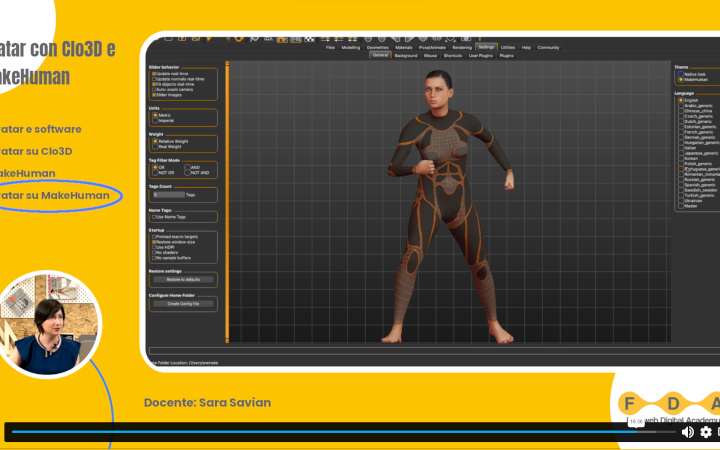Select the Imperial units radio button
The height and width of the screenshot is (450, 720).
point(154,121)
